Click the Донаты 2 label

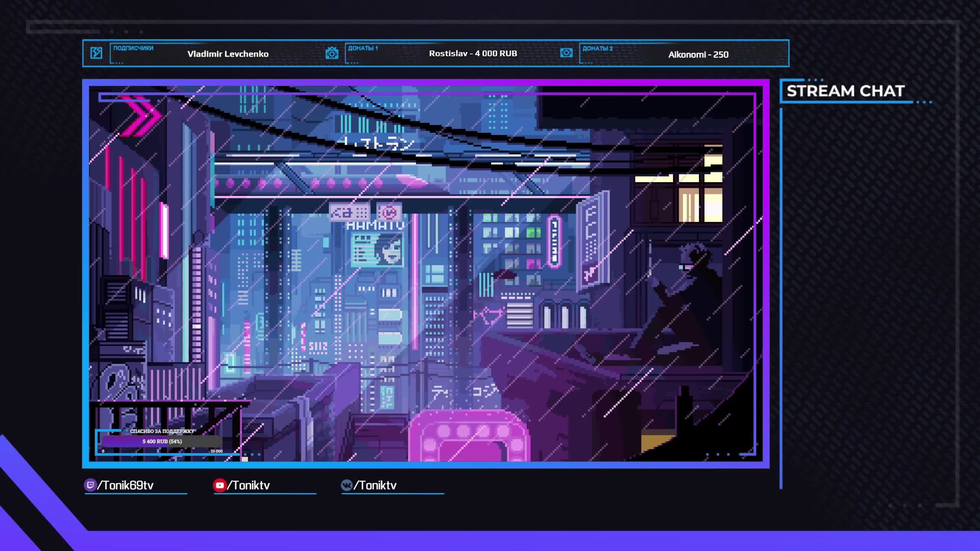point(598,48)
